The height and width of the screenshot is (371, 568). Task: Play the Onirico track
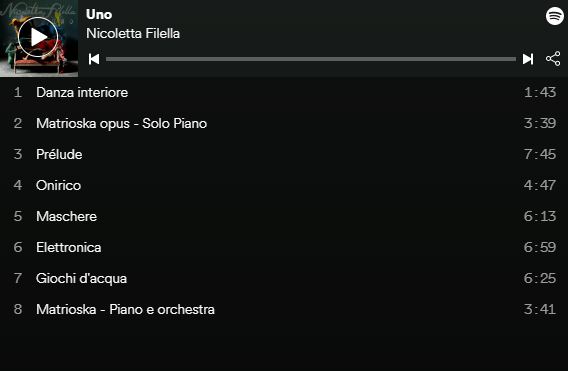(x=284, y=186)
